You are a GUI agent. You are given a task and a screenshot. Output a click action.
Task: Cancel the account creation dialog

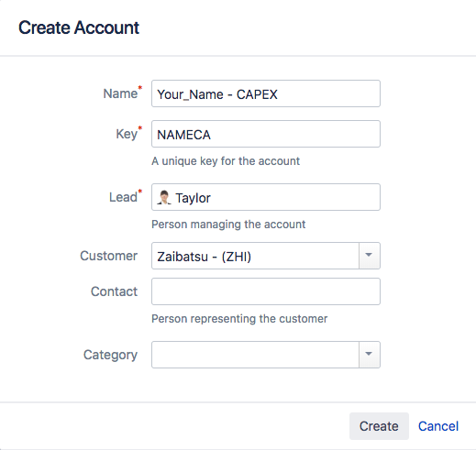pyautogui.click(x=438, y=426)
